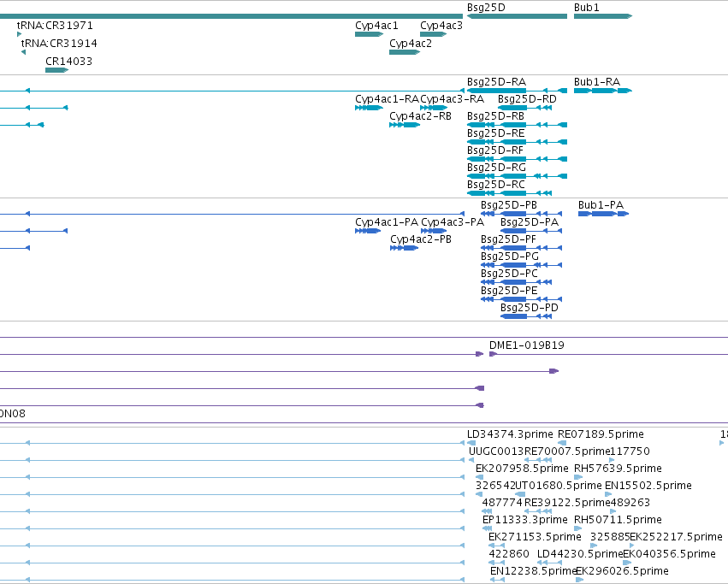Screen dimensions: 728x584
Task: Click the 326542 EST label
Action: (495, 485)
